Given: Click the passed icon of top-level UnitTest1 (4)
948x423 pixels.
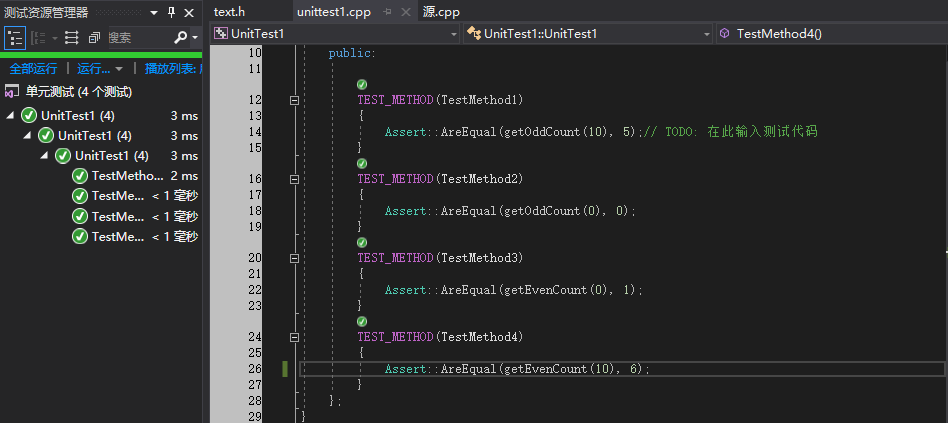Looking at the screenshot, I should click(28, 115).
